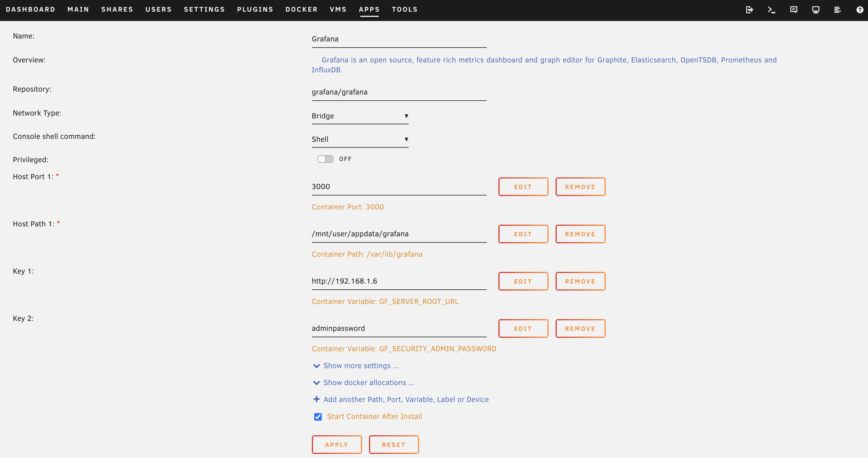868x458 pixels.
Task: Open the Network Type Bridge dropdown
Action: pos(360,116)
